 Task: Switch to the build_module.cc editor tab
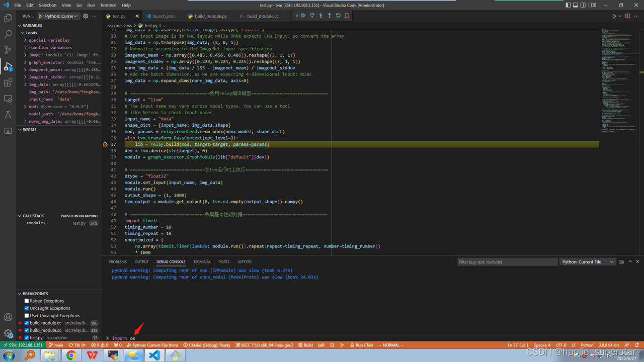(263, 16)
